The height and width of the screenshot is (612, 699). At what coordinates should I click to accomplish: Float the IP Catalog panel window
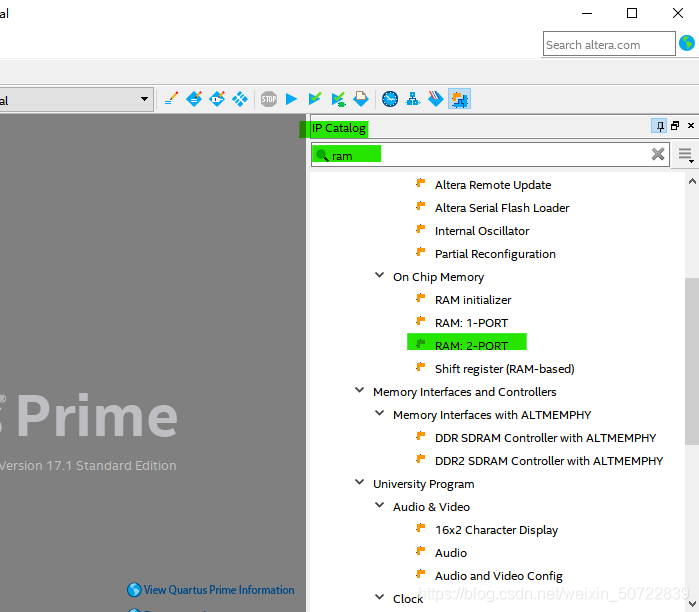click(x=675, y=126)
